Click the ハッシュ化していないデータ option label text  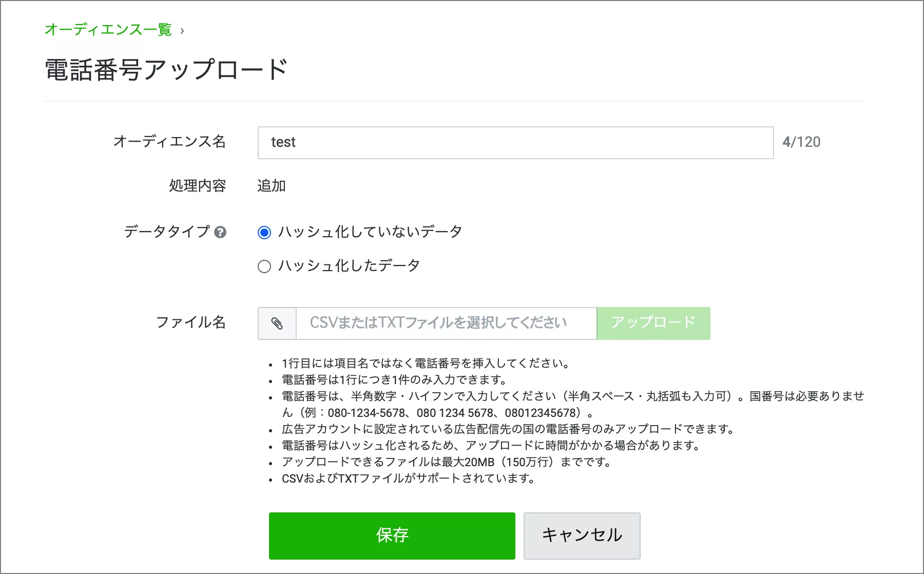[x=370, y=232]
